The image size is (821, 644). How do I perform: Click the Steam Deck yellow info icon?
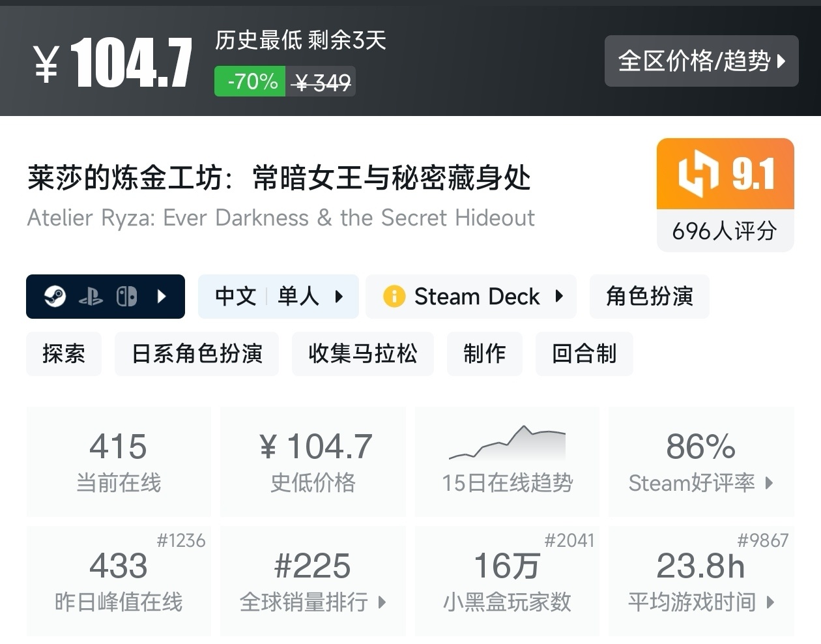coord(394,297)
